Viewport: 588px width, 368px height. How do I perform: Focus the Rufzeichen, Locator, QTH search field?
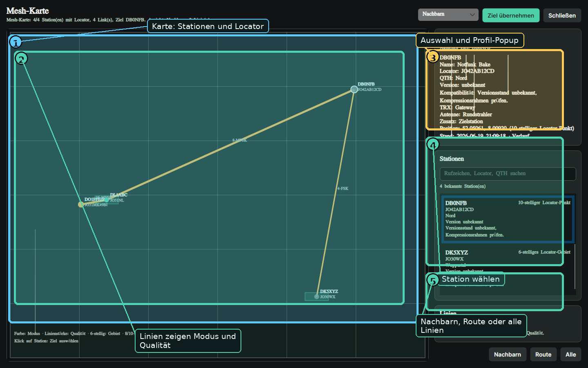point(508,174)
